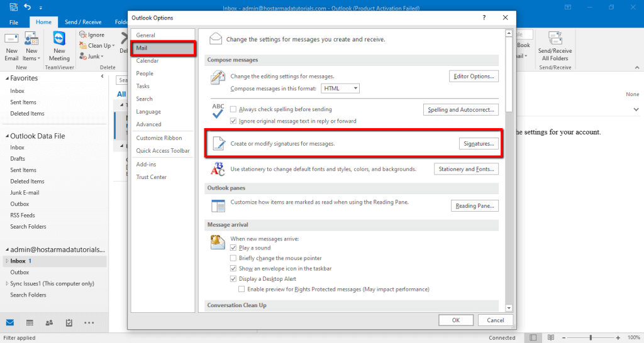Open the compose message format HTML dropdown
644x343 pixels.
pos(340,89)
